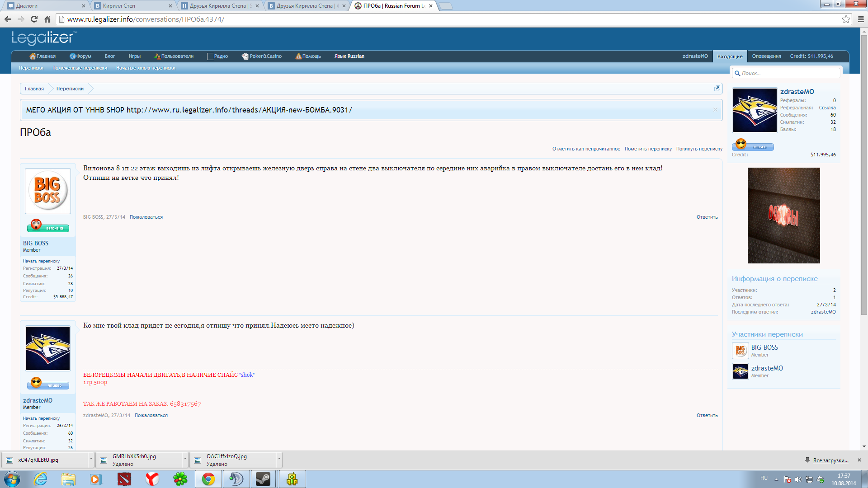
Task: Click the browser forward arrow
Action: point(21,19)
